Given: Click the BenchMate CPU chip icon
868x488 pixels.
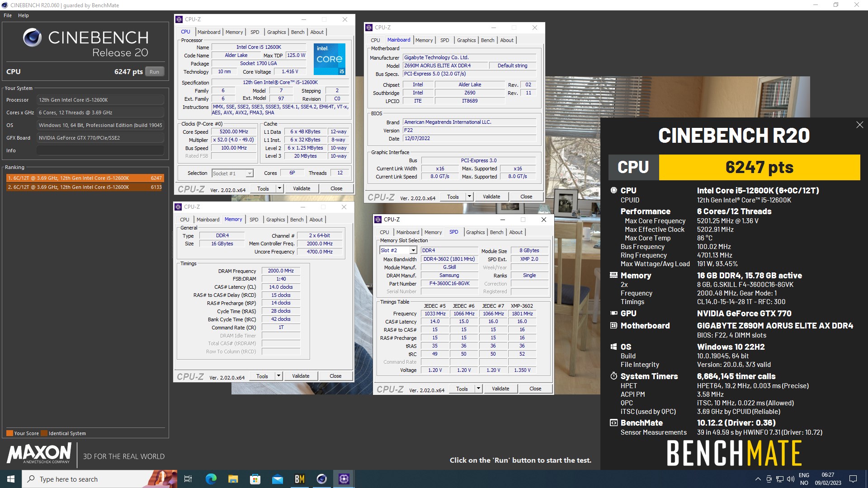Looking at the screenshot, I should pos(613,190).
